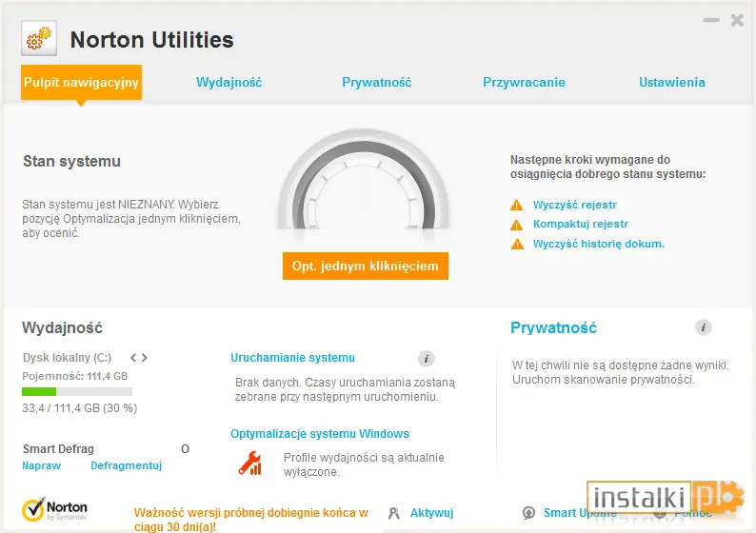Click warning icon beside Wyczyść historię dokum.
Screen dimensions: 756x533
[x=517, y=244]
